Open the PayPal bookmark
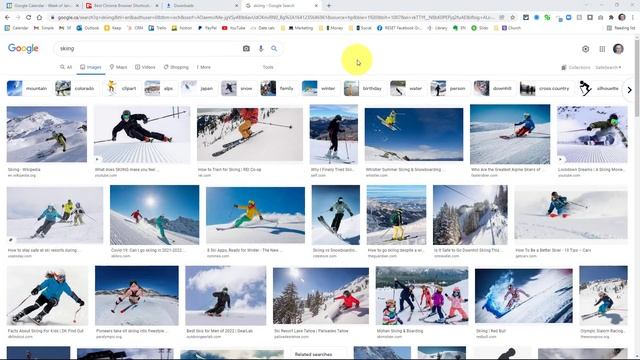The image size is (640, 360). point(207,28)
